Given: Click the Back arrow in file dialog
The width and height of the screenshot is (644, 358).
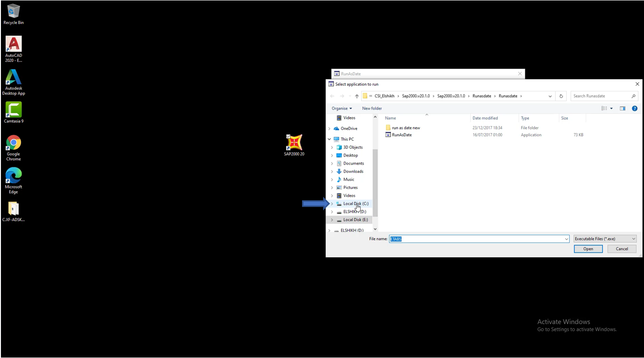Looking at the screenshot, I should (x=333, y=96).
